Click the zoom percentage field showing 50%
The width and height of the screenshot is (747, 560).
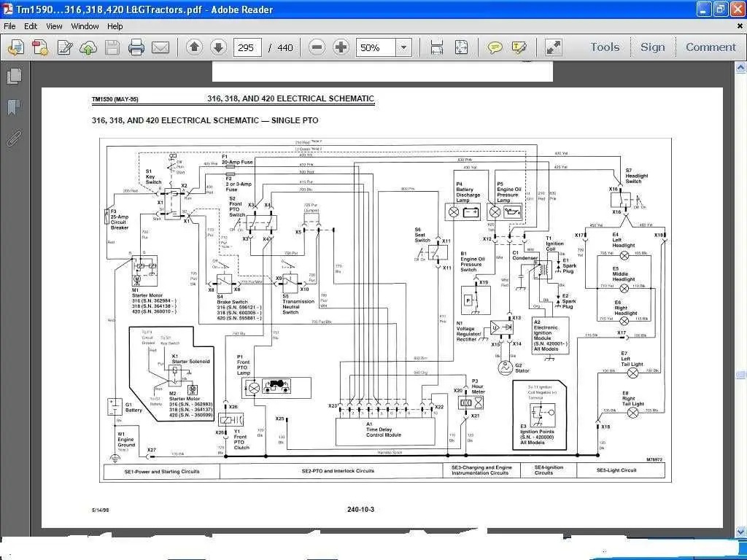coord(376,47)
